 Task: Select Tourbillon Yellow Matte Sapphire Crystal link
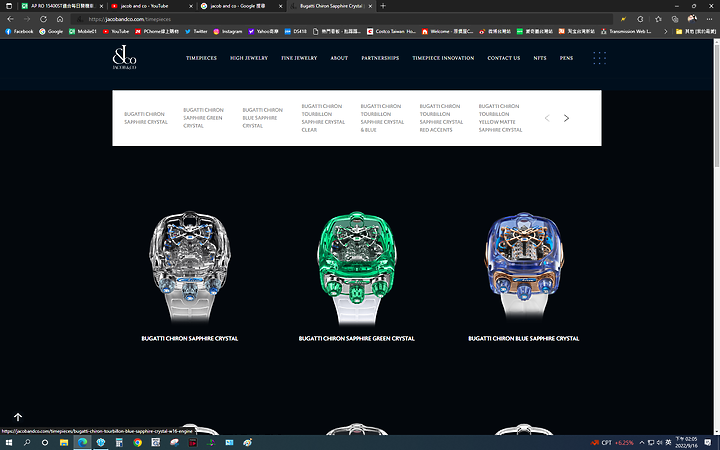click(x=500, y=118)
